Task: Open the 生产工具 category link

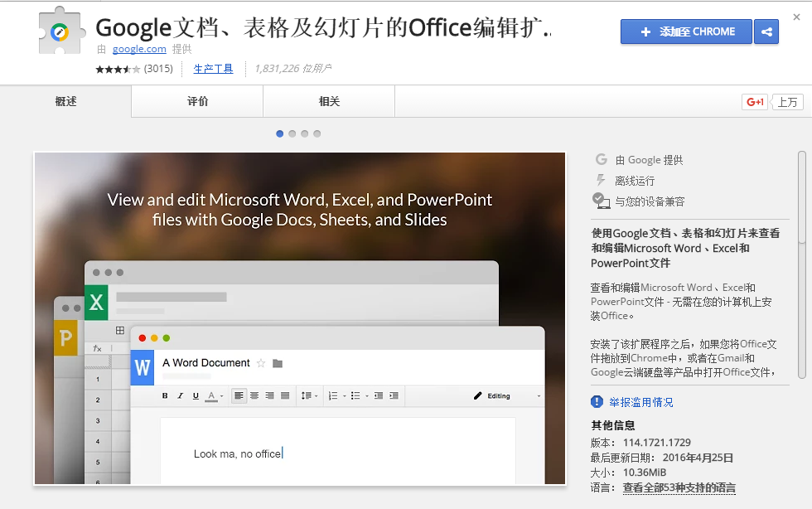Action: (x=214, y=69)
